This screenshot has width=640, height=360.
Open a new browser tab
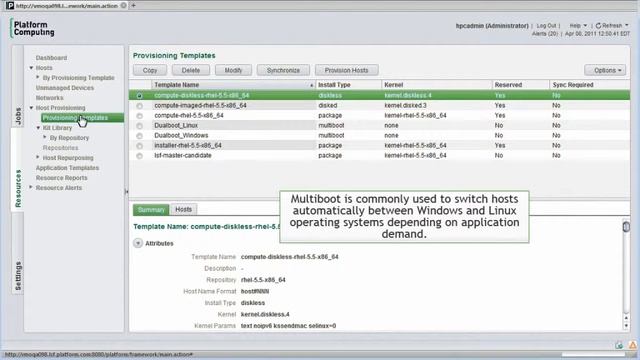[133, 6]
